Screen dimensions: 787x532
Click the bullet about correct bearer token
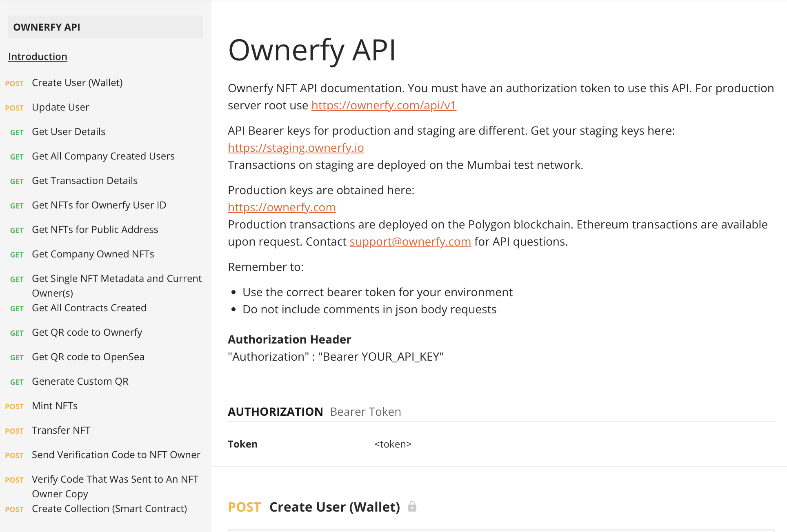(377, 292)
